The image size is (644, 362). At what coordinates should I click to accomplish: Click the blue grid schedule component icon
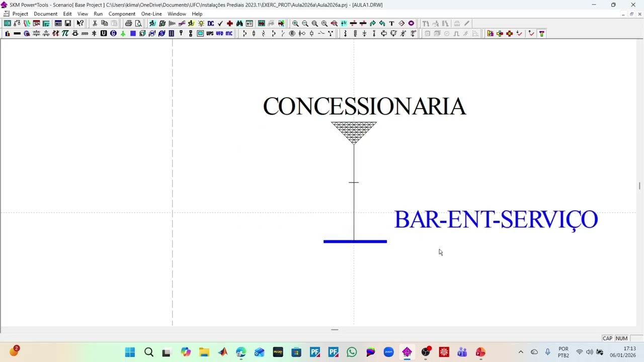133,33
